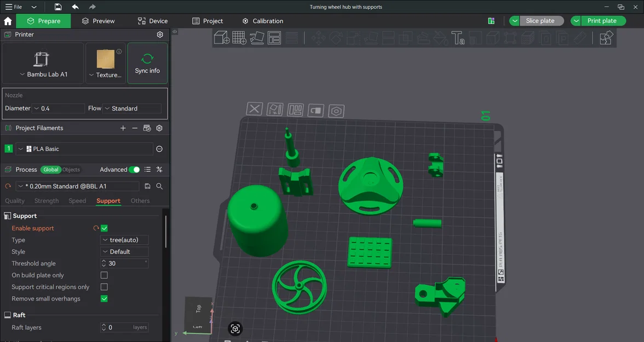Click the Slice plate button

541,20
